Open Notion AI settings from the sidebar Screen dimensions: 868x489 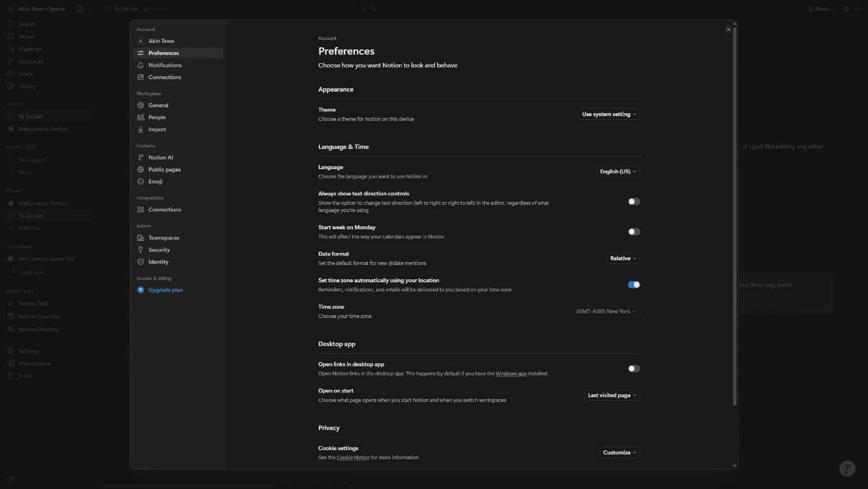click(160, 157)
